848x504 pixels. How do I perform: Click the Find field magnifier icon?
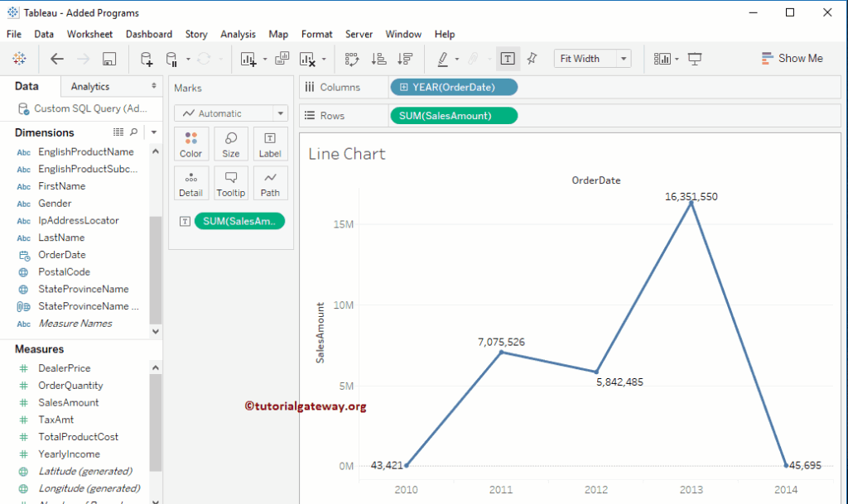point(133,132)
